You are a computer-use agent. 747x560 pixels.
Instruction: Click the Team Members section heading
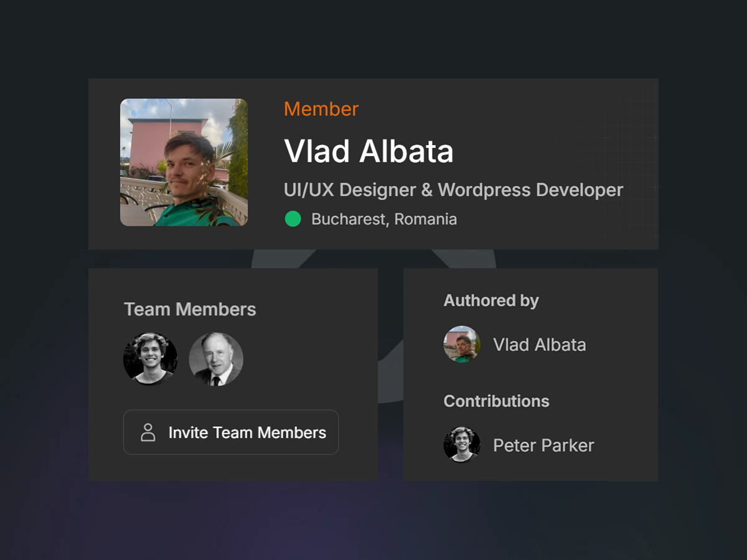click(190, 309)
